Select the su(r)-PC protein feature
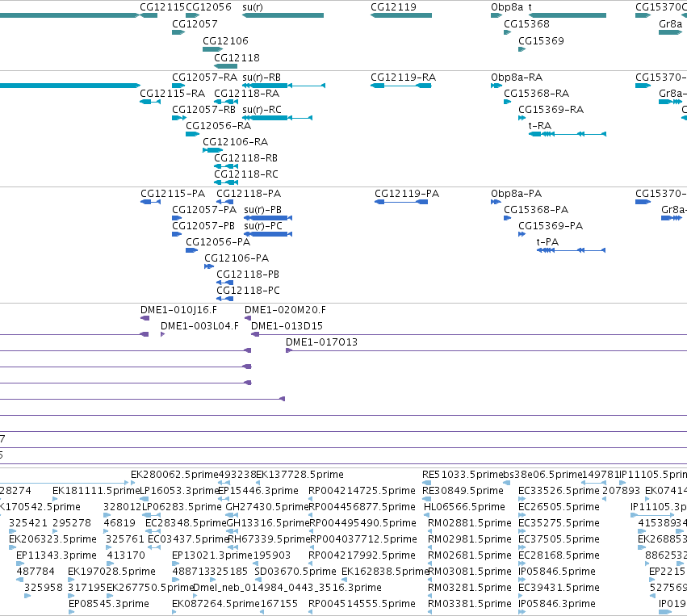Viewport: 687px width, 616px height. tap(268, 234)
